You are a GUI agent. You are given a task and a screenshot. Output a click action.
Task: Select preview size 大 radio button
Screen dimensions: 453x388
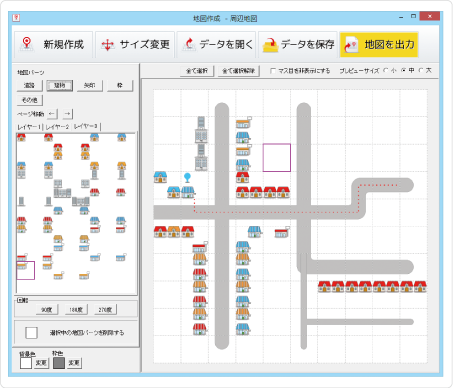(421, 70)
